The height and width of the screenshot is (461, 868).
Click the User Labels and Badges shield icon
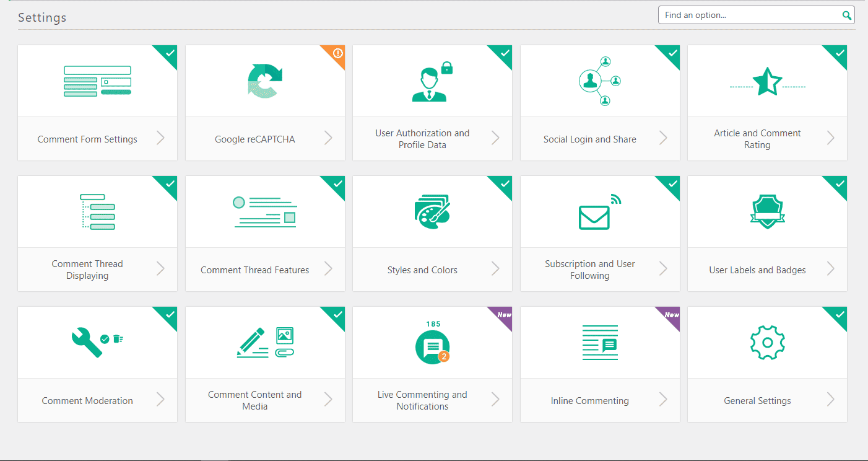[x=768, y=212]
